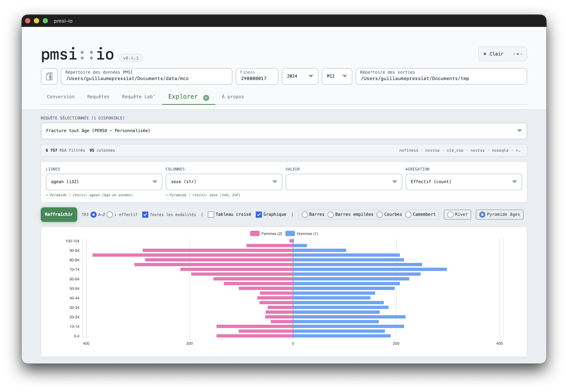Open the LIGNES agean dropdown
This screenshot has height=392, width=568.
pyautogui.click(x=104, y=182)
